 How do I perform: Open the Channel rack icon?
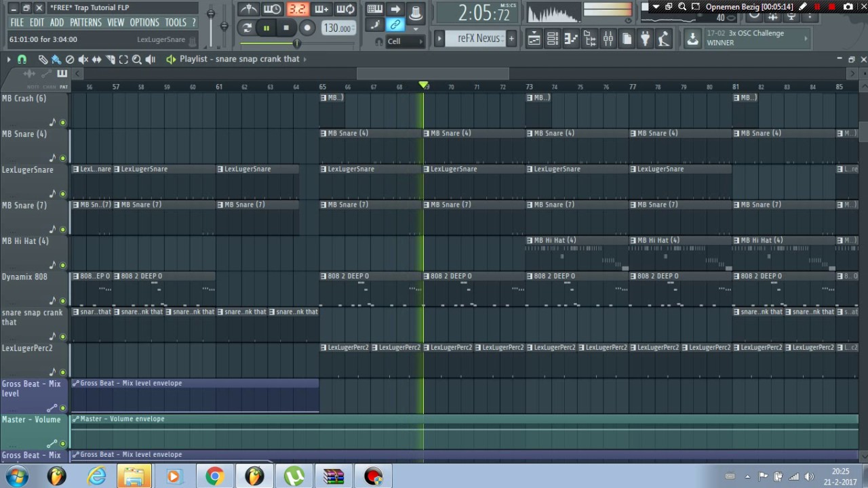(x=553, y=39)
